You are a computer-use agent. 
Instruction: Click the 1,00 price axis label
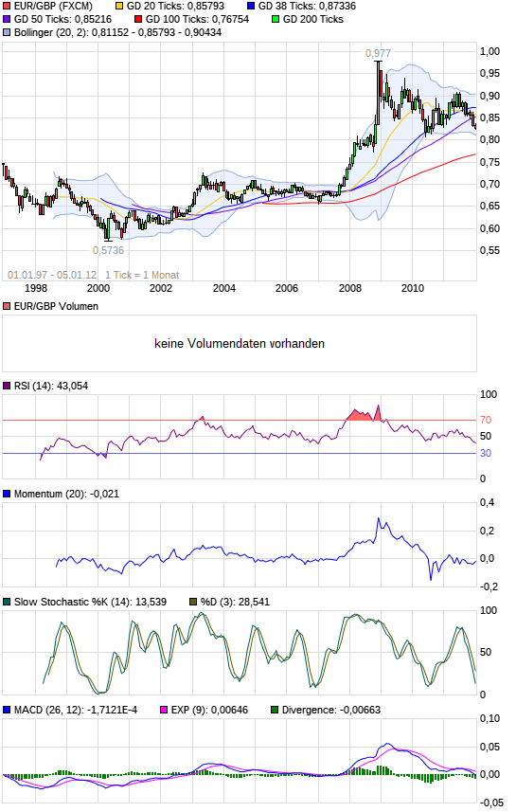coord(489,51)
